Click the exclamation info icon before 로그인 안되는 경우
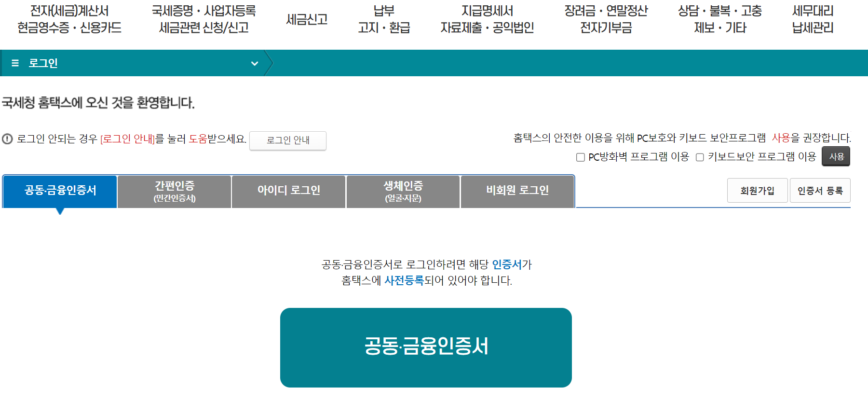868x402 pixels. pyautogui.click(x=7, y=139)
